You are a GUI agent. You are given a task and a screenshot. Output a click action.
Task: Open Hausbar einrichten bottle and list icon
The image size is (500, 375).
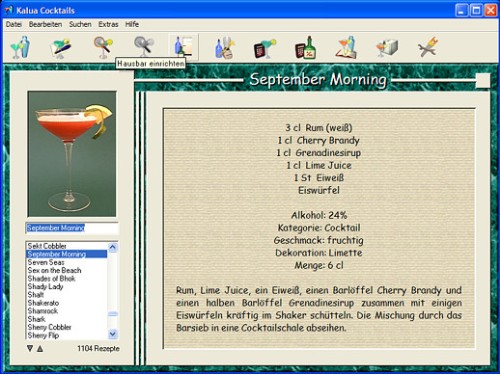[184, 46]
